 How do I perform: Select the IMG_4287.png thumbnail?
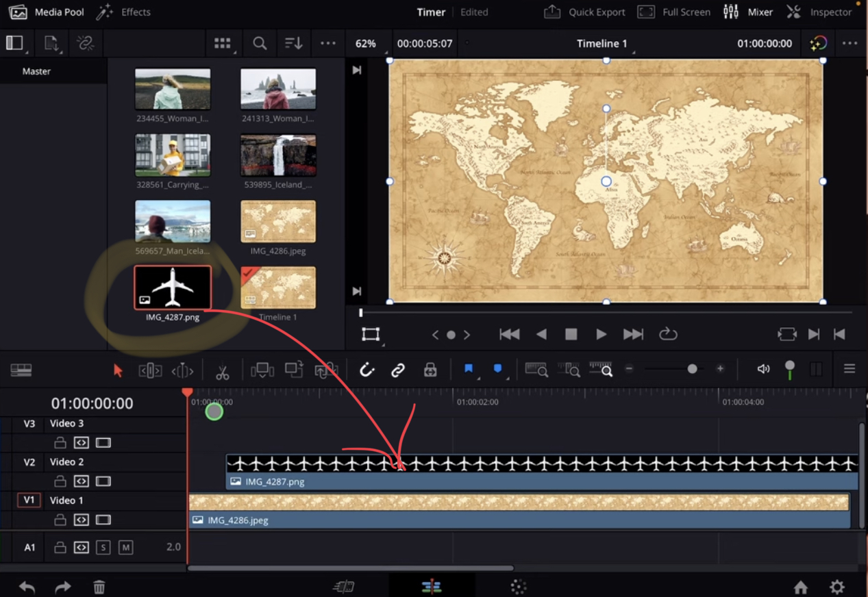pyautogui.click(x=172, y=287)
